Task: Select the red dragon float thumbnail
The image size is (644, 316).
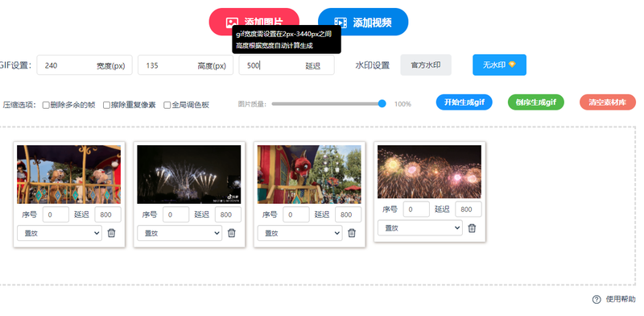Action: [x=309, y=174]
